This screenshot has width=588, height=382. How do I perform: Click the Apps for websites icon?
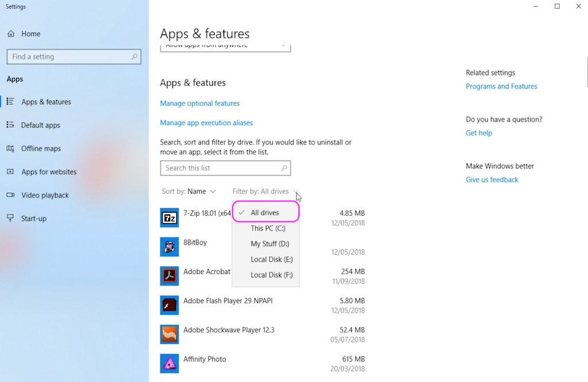[10, 171]
